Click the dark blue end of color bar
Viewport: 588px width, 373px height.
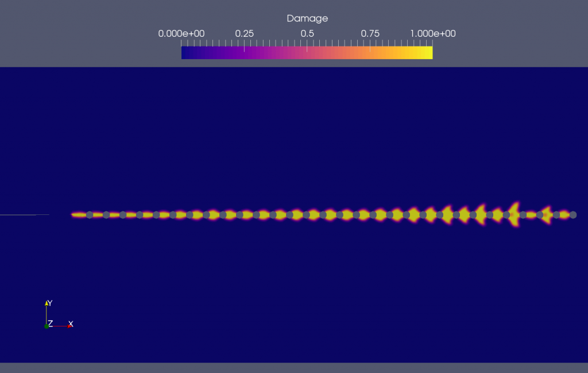[x=185, y=52]
